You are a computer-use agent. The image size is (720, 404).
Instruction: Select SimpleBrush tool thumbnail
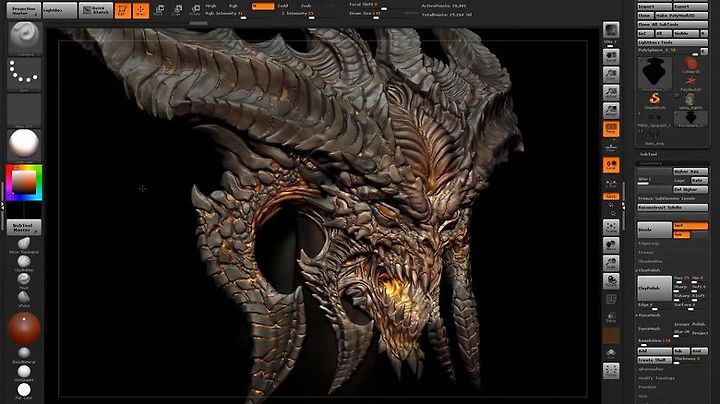pyautogui.click(x=654, y=100)
